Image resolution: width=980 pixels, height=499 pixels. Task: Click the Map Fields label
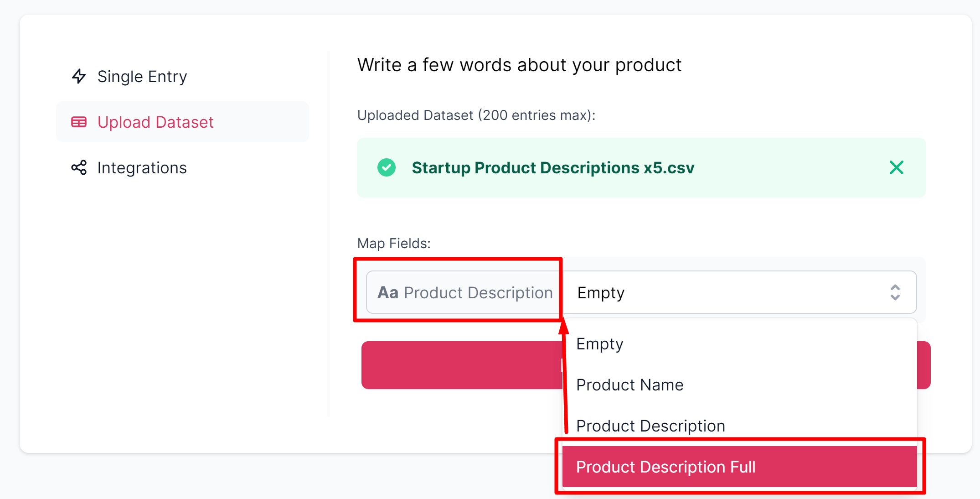394,244
